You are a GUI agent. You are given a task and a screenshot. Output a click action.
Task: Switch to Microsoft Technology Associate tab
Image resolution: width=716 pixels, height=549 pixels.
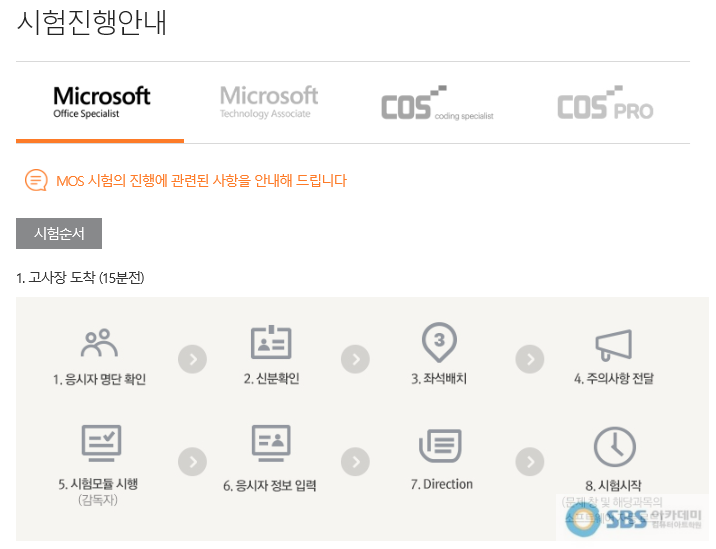coord(268,102)
